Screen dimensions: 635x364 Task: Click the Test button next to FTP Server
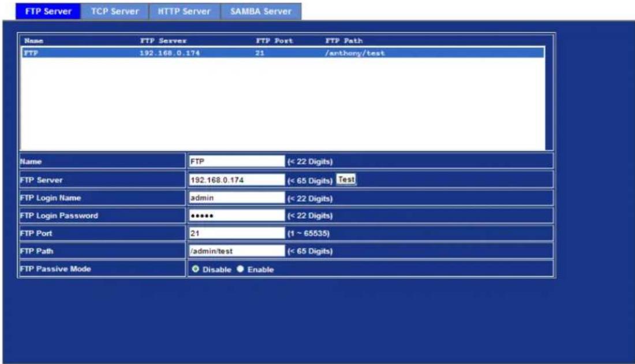[346, 179]
